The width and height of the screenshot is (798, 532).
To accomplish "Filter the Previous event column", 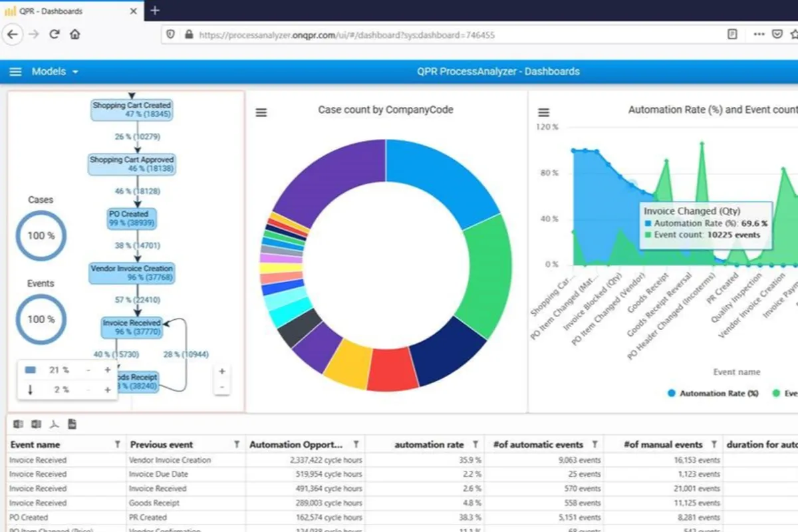I will tap(237, 445).
